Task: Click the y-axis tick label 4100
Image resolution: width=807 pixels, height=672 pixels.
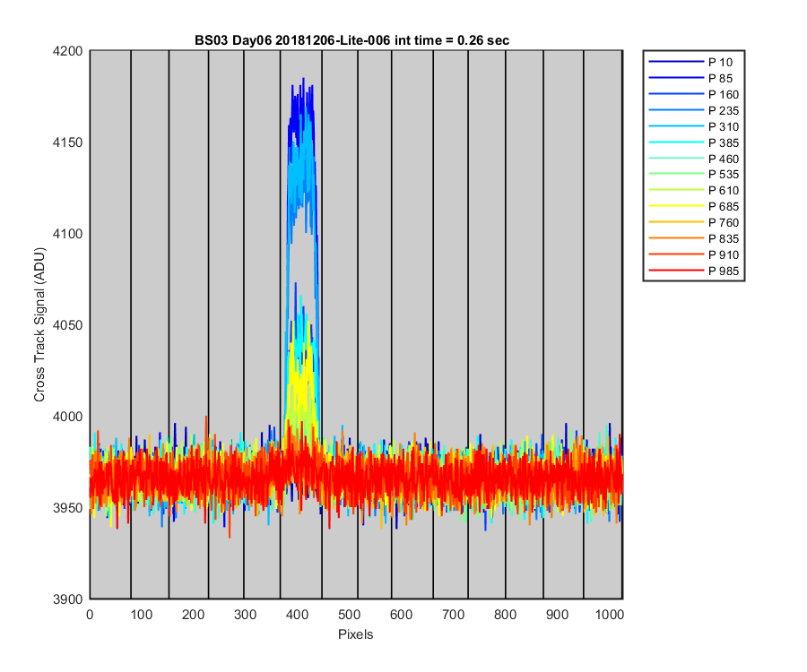Action: 67,234
